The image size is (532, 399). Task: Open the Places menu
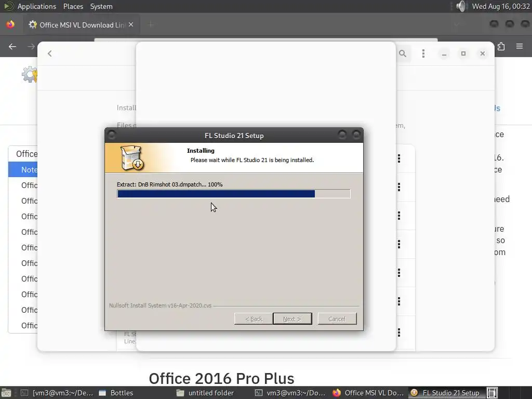(73, 6)
